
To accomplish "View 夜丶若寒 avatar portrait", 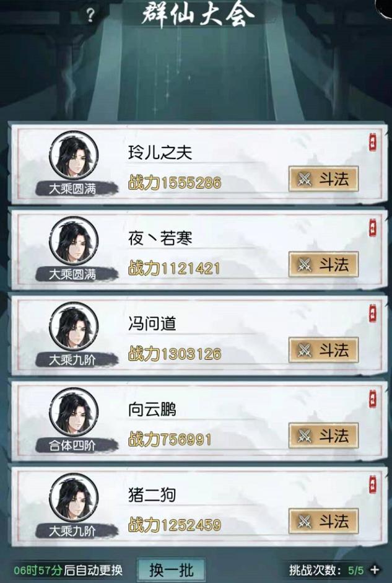I will tap(74, 240).
